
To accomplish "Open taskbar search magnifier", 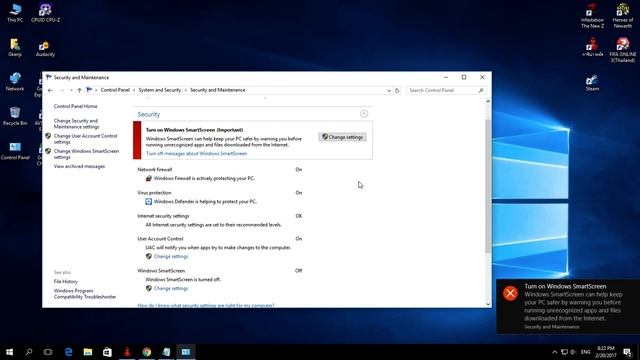I will pyautogui.click(x=29, y=352).
